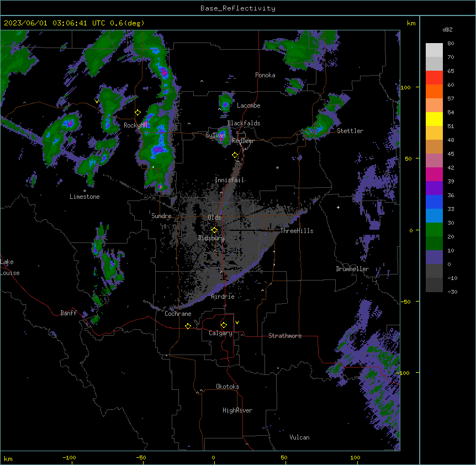Select the Blackfalds label
Viewport: 476px width, 465px height.
coord(244,123)
